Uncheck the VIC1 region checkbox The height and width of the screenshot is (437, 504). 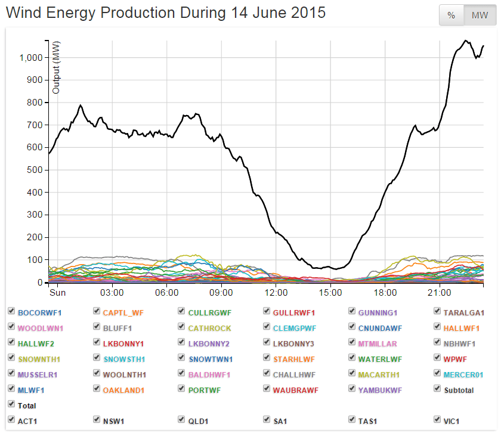[x=437, y=420]
